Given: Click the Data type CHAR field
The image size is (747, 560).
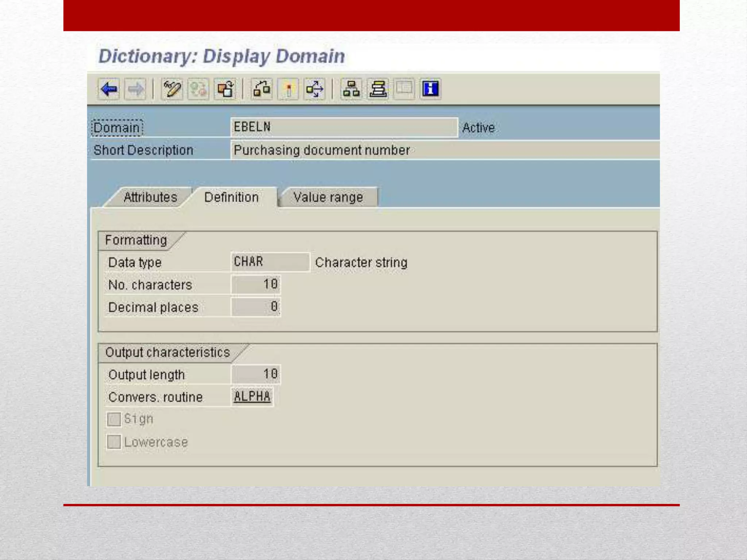Looking at the screenshot, I should (x=270, y=262).
